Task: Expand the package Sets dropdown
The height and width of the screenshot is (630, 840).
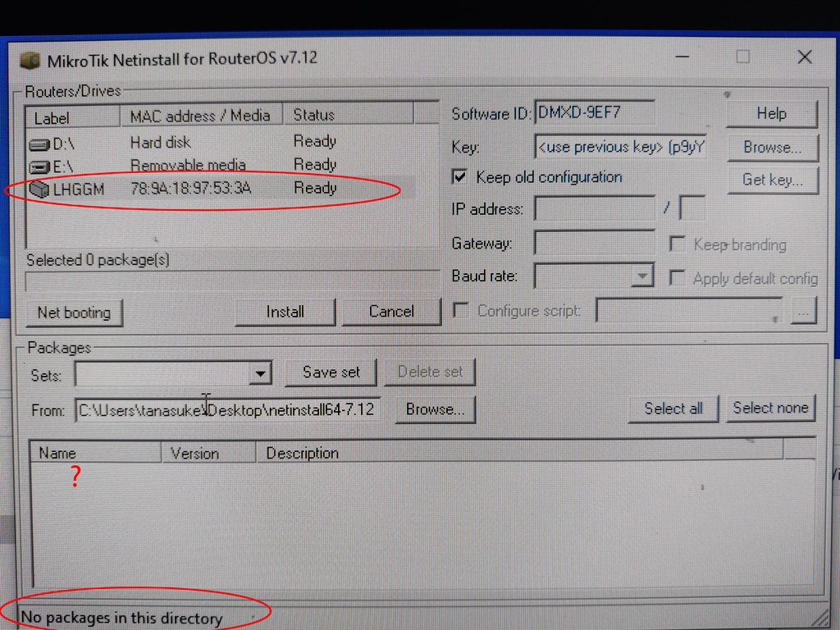Action: click(260, 373)
